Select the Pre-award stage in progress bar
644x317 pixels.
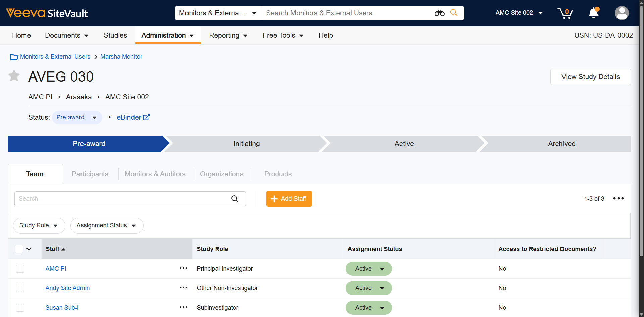point(89,144)
